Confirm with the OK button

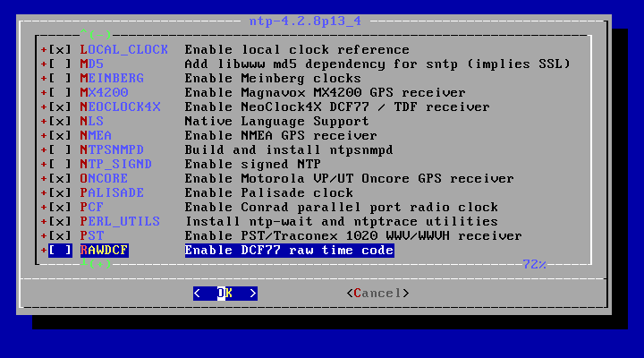tap(225, 294)
